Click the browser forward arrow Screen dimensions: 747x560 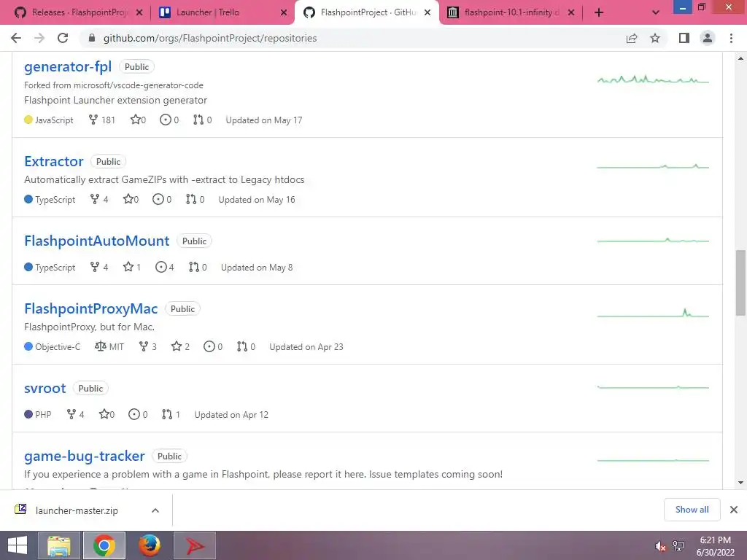39,38
